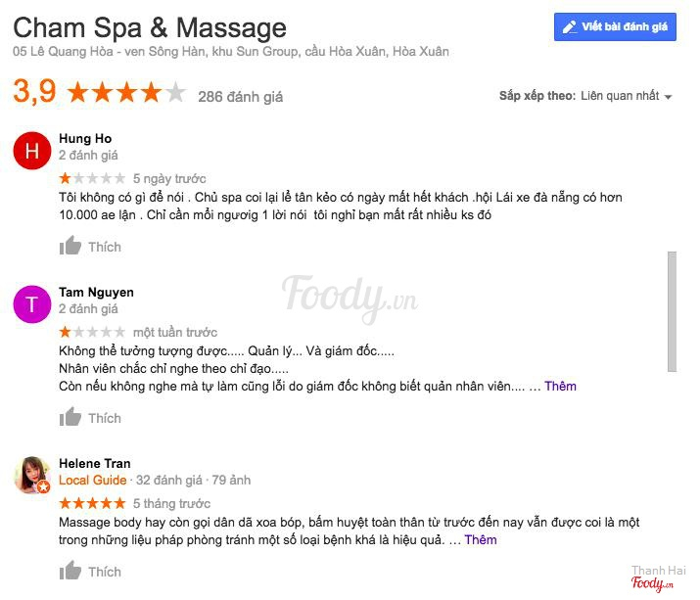Image resolution: width=700 pixels, height=600 pixels.
Task: Click the sort dropdown arrow
Action: 668,97
